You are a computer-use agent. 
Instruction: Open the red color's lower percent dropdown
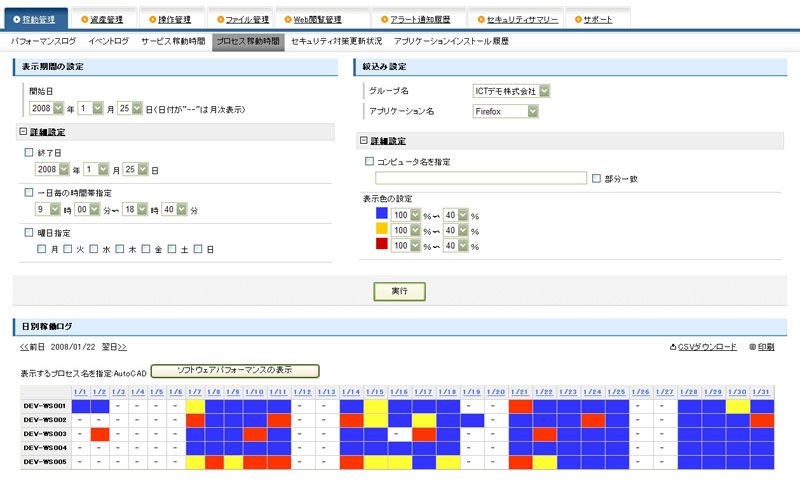coord(456,246)
